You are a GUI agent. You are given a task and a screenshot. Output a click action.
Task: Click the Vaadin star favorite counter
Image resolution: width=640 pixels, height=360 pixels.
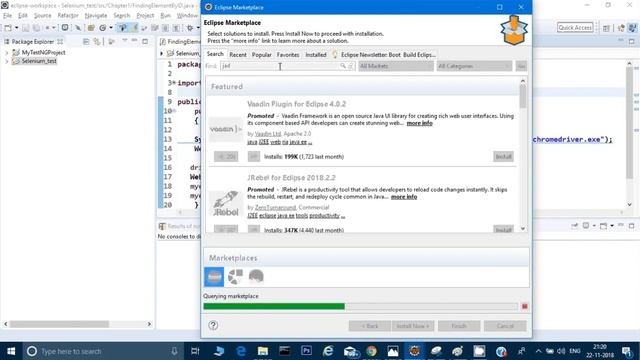point(226,157)
